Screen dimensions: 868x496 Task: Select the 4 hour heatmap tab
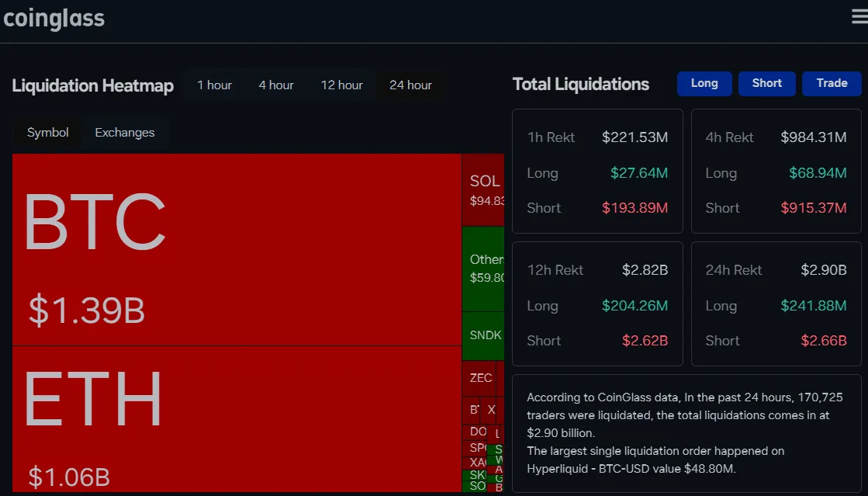[x=275, y=85]
